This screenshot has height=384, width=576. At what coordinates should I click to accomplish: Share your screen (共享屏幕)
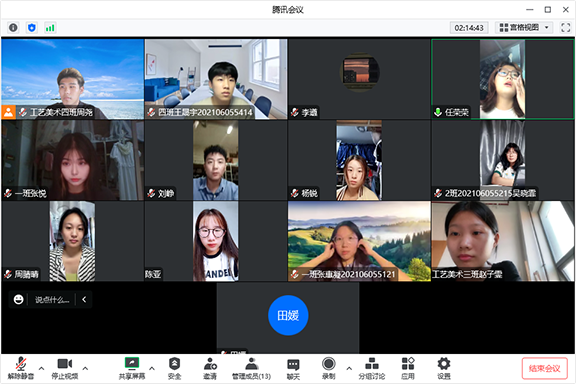pos(132,369)
